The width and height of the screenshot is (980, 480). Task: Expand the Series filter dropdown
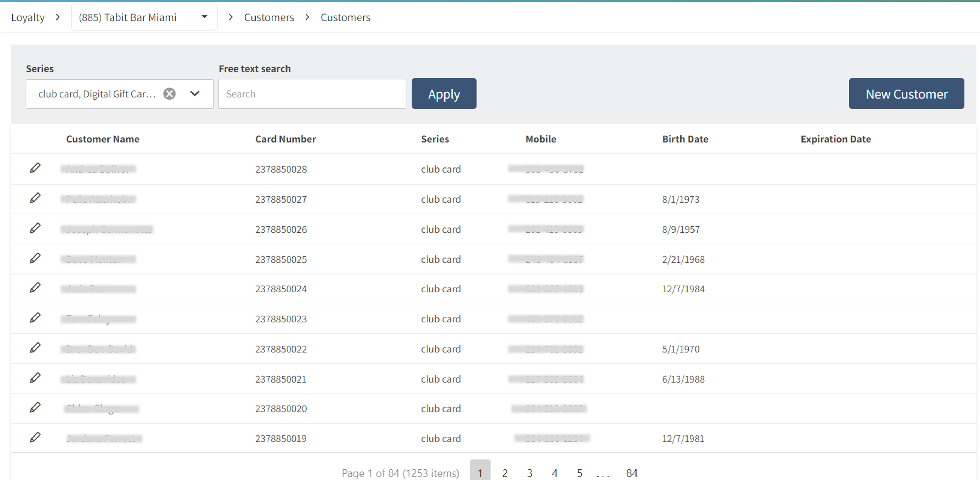coord(195,94)
